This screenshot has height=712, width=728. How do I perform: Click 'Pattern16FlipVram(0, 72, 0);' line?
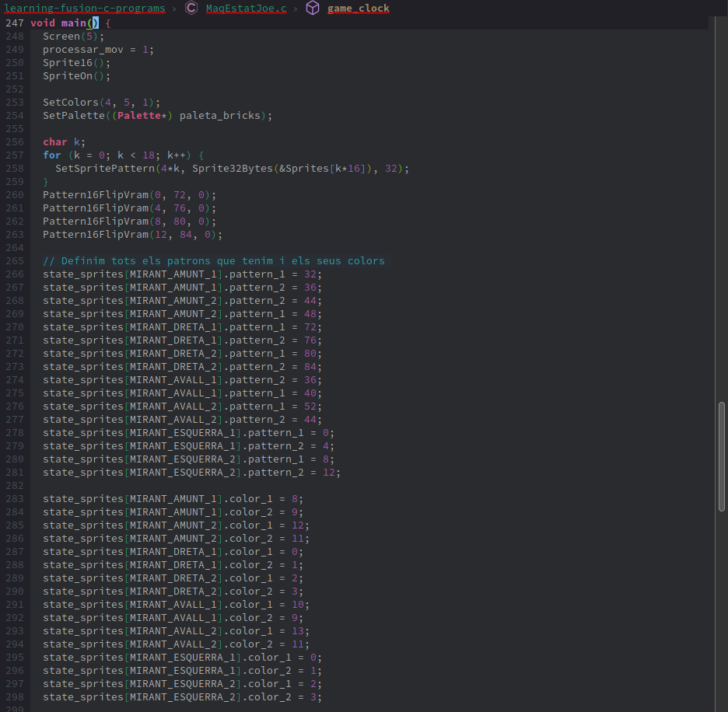click(129, 195)
